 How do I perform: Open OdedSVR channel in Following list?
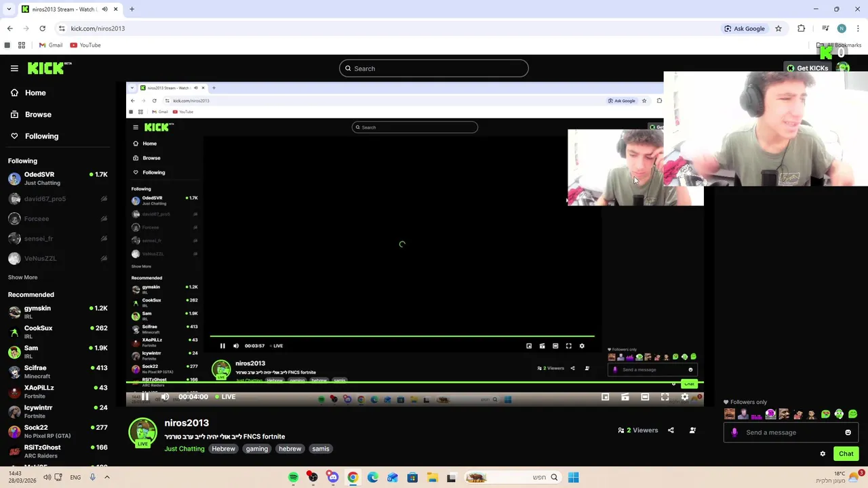click(58, 178)
